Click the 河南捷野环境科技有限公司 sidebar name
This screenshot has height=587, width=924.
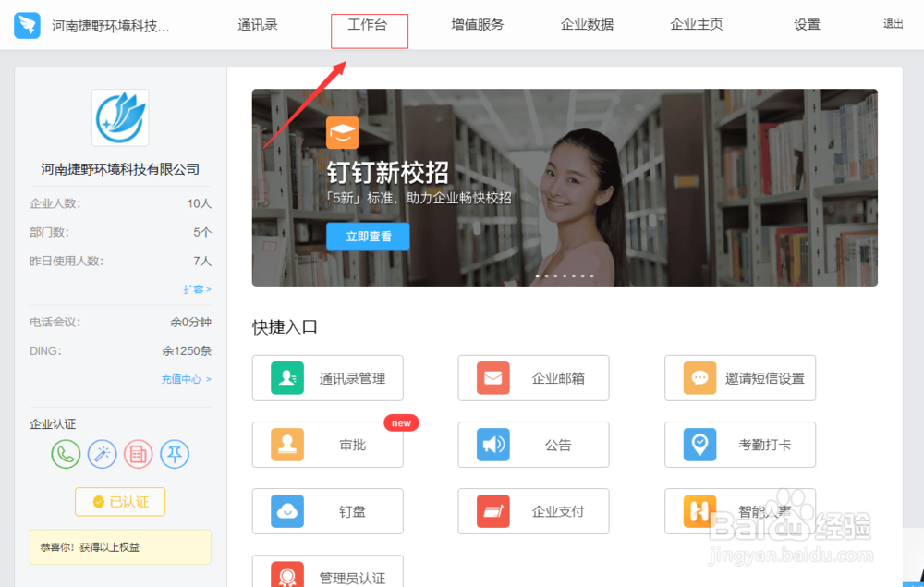(x=120, y=170)
